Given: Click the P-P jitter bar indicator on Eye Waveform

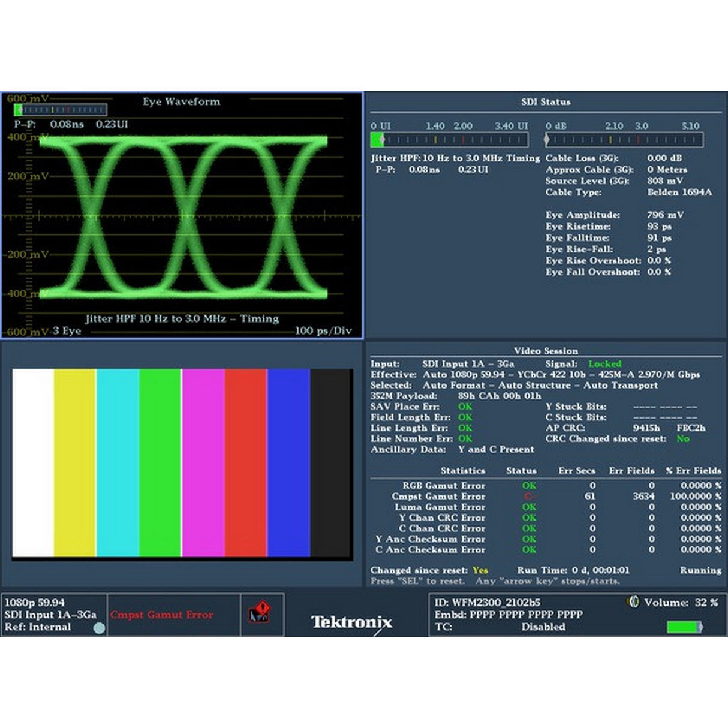Looking at the screenshot, I should click(x=60, y=109).
